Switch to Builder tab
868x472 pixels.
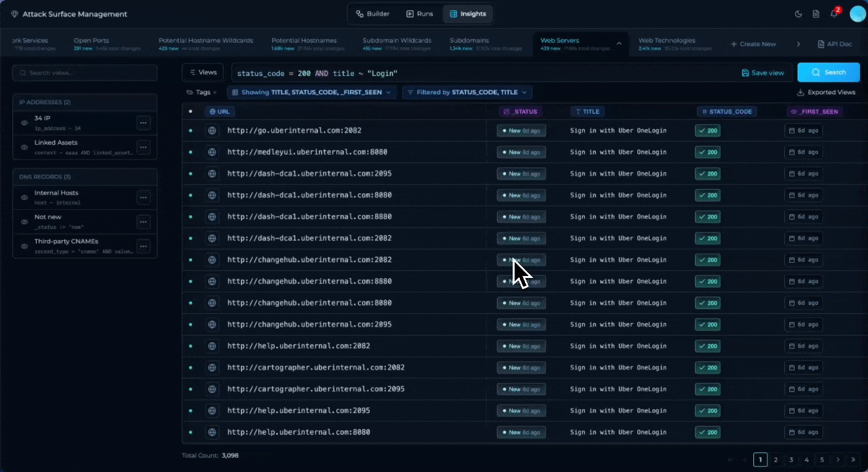(x=372, y=14)
